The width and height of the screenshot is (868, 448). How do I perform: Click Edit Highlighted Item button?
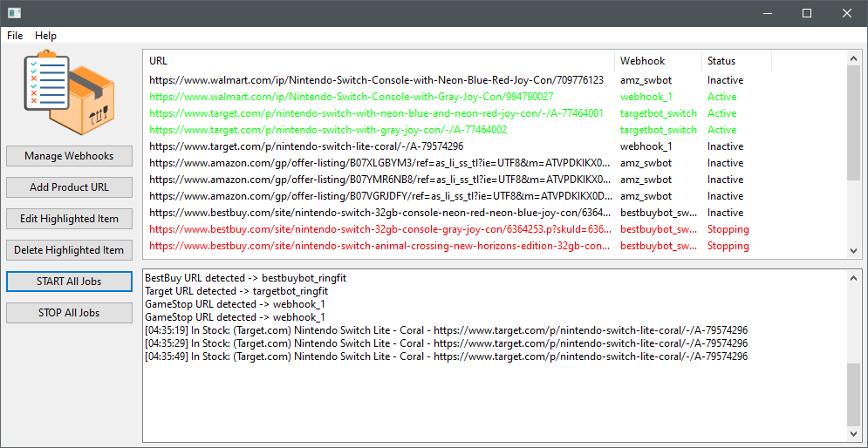click(69, 219)
